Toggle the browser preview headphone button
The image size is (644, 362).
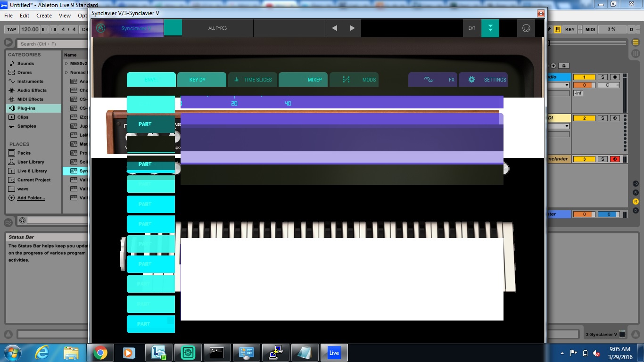(22, 221)
